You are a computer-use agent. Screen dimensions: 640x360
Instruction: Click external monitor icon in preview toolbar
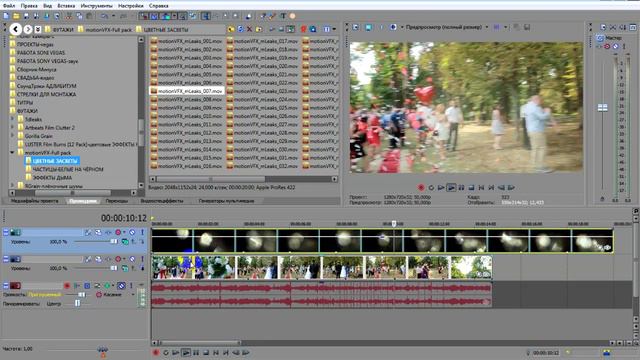coord(369,27)
